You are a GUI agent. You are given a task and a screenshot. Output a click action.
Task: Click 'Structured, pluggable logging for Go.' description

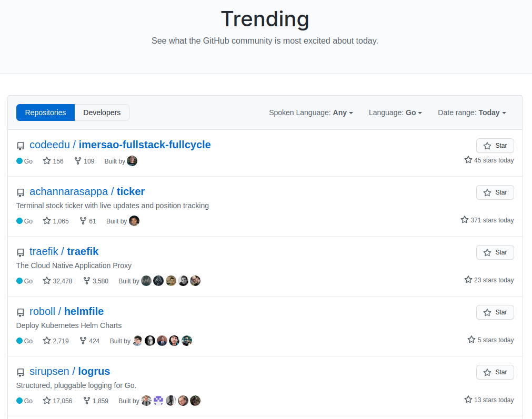(76, 386)
